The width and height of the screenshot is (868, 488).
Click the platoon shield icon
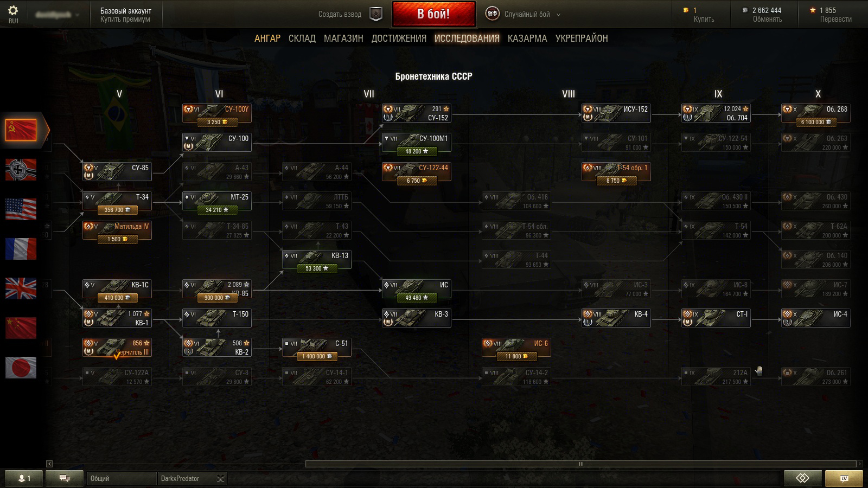click(x=376, y=14)
